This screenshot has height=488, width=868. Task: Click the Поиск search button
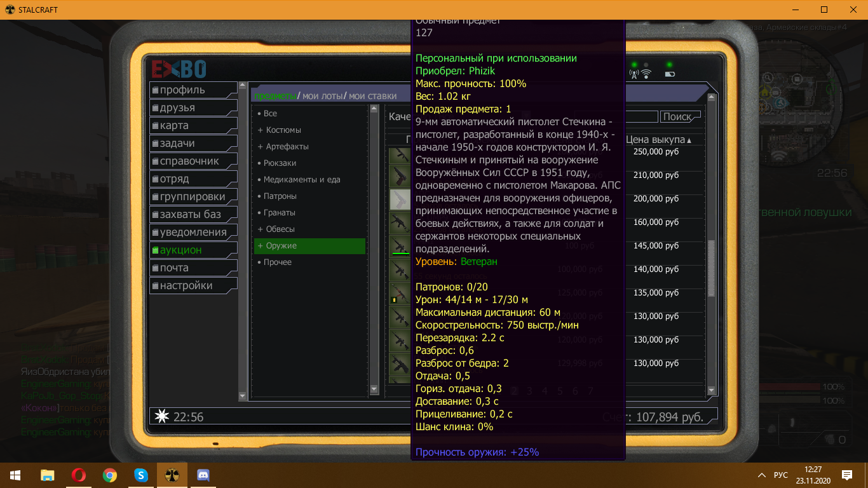681,116
